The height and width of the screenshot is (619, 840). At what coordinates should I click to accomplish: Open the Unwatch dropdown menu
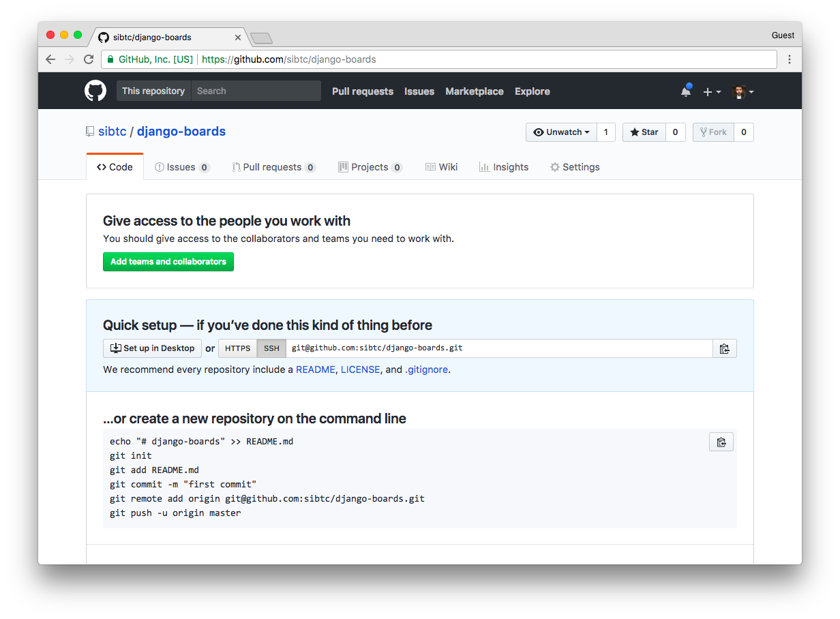[x=561, y=132]
